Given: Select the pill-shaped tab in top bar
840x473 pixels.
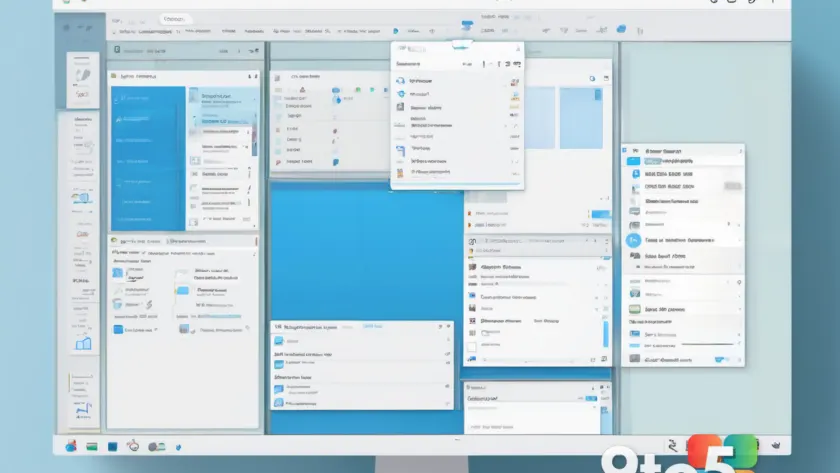Looking at the screenshot, I should (174, 19).
